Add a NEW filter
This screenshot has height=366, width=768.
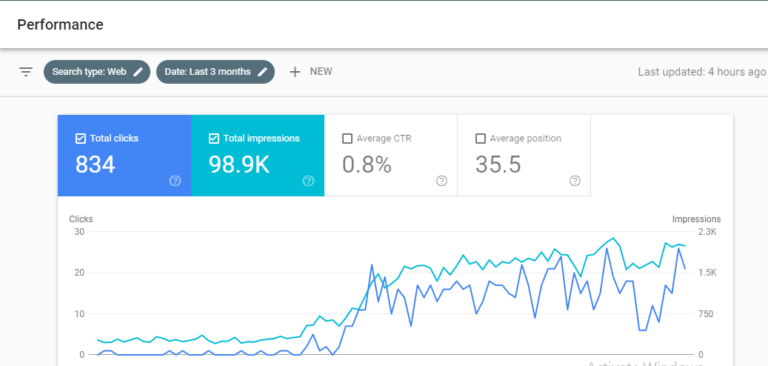point(311,72)
